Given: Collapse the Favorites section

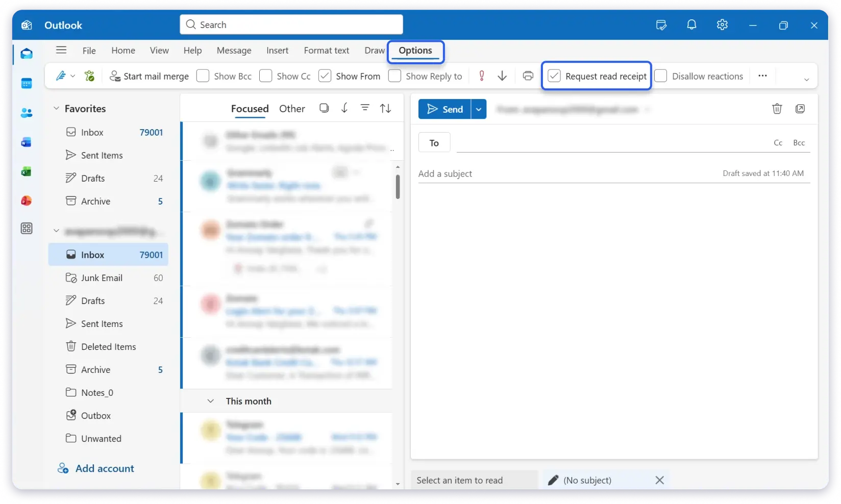Looking at the screenshot, I should pyautogui.click(x=56, y=109).
